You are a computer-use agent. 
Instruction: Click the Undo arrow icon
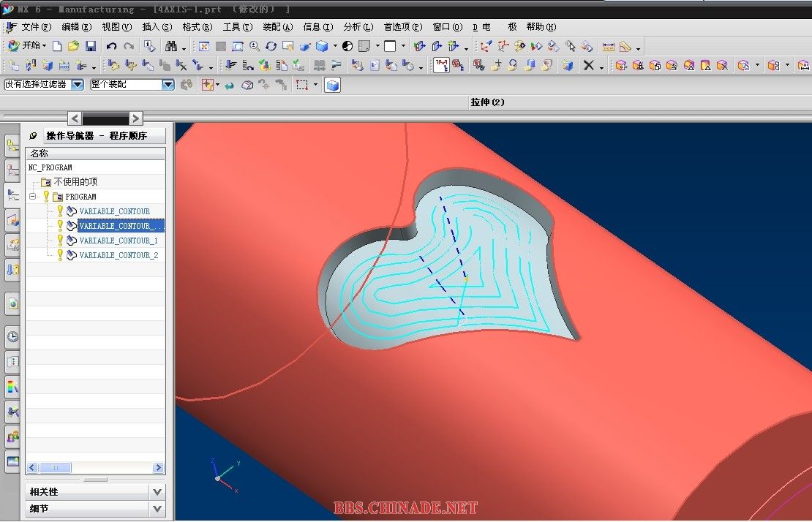point(111,46)
